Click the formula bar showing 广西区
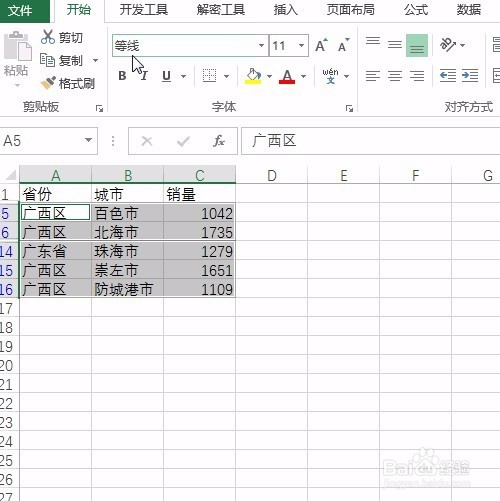The height and width of the screenshot is (501, 500). (371, 141)
